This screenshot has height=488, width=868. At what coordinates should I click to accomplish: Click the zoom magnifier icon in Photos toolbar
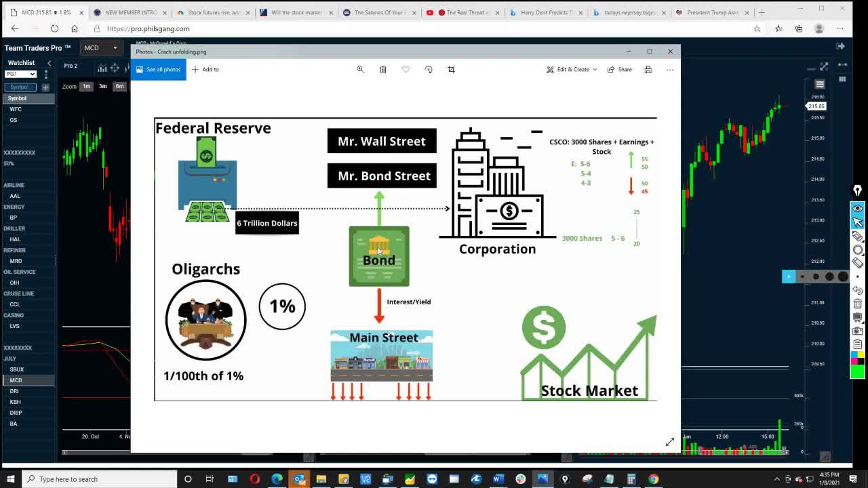click(x=361, y=69)
